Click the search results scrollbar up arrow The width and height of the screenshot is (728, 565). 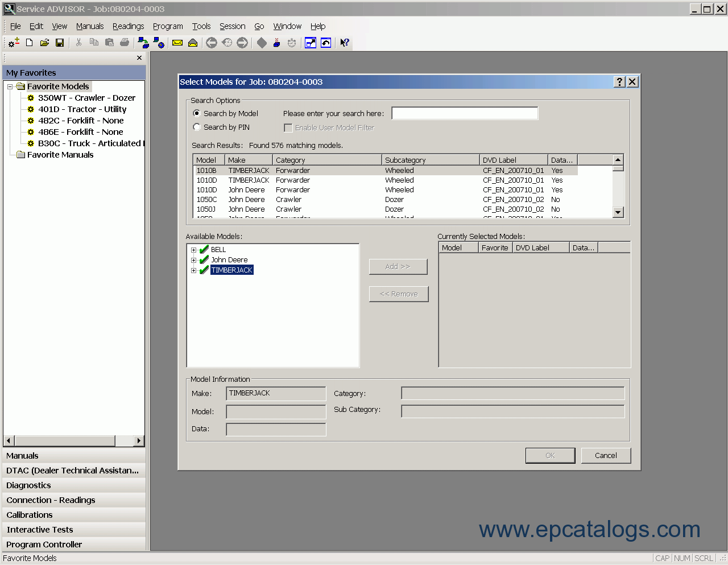(x=618, y=160)
